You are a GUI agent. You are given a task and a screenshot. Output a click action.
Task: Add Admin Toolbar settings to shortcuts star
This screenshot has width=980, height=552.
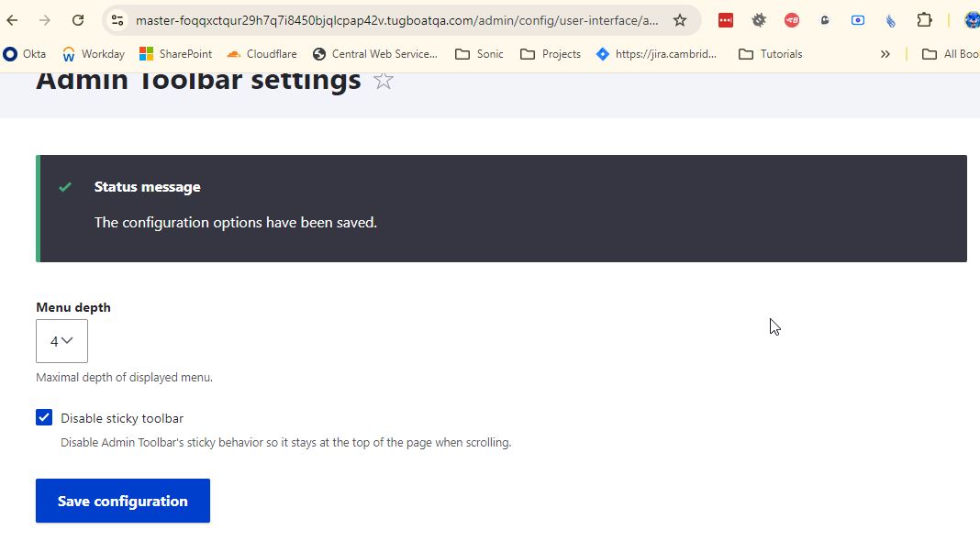[x=384, y=81]
